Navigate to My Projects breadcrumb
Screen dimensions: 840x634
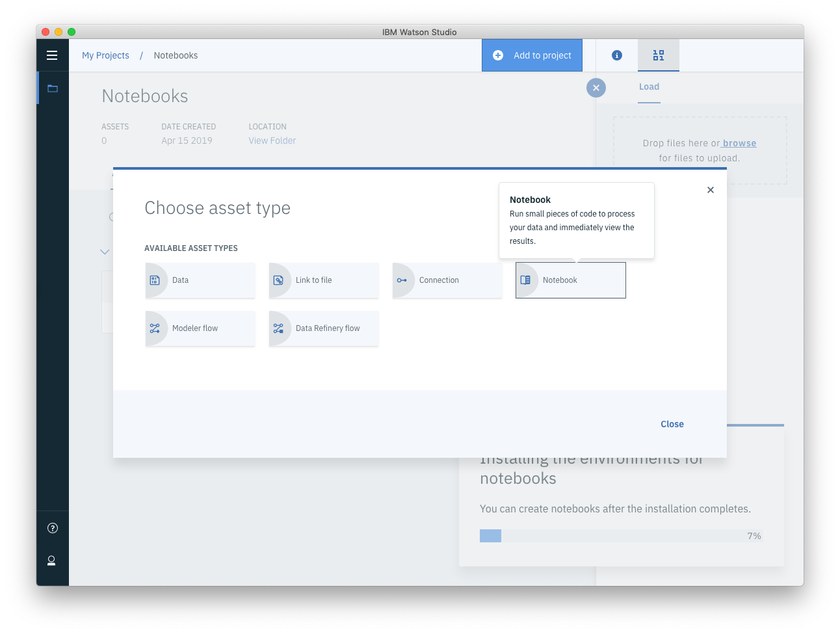105,55
